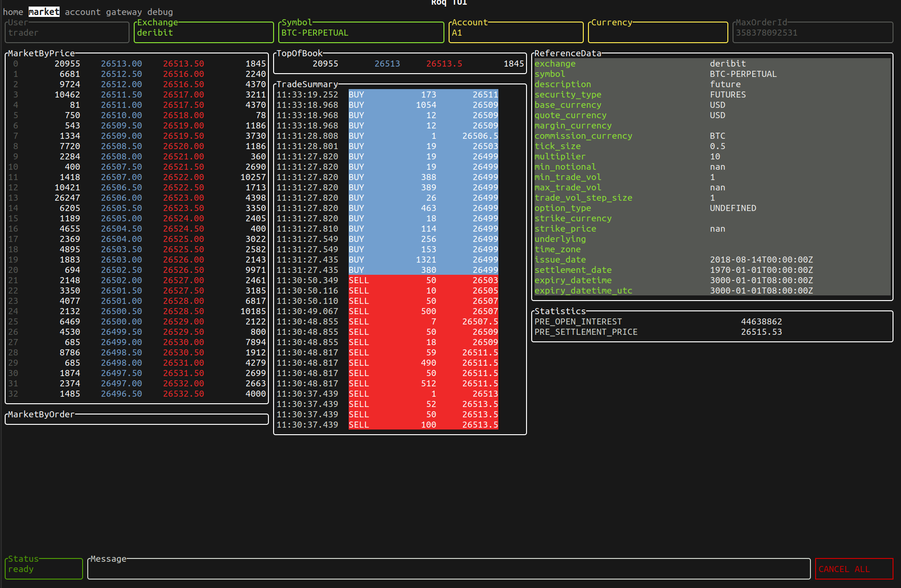Viewport: 901px width, 588px height.
Task: Click PRE_SETTLEMENT_PRICE value 26515.53
Action: [x=762, y=332]
